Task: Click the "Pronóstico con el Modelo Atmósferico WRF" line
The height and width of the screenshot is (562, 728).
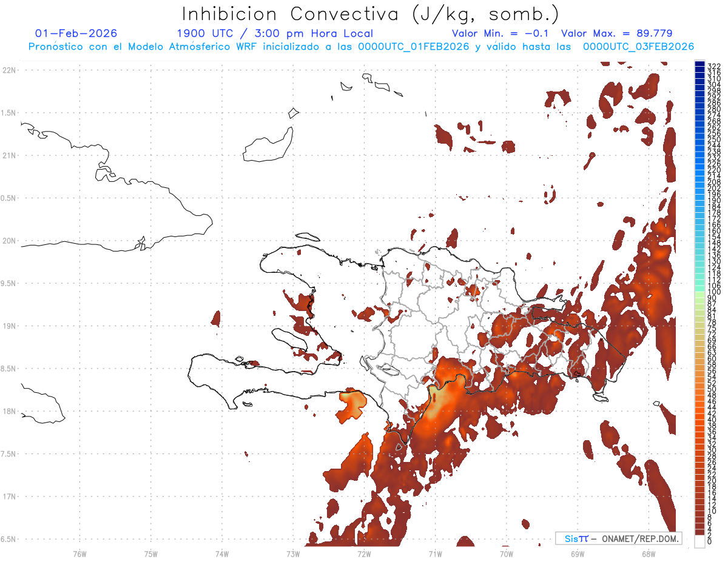Action: tap(361, 47)
